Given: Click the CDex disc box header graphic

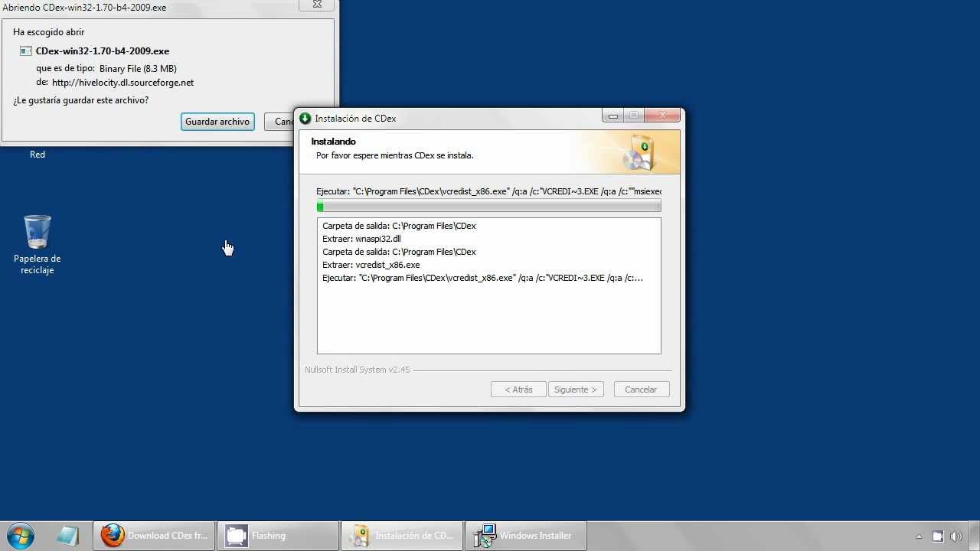Looking at the screenshot, I should coord(638,152).
